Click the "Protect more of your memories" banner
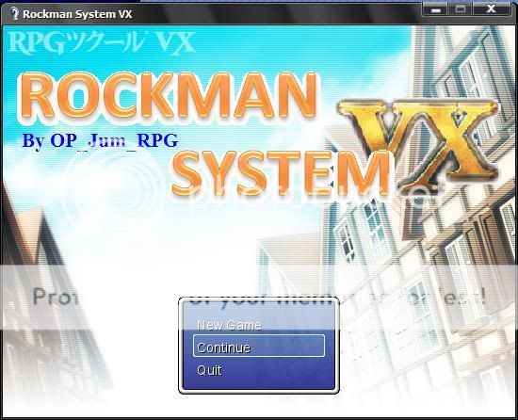Viewport: 518px width, 420px height. tap(259, 297)
